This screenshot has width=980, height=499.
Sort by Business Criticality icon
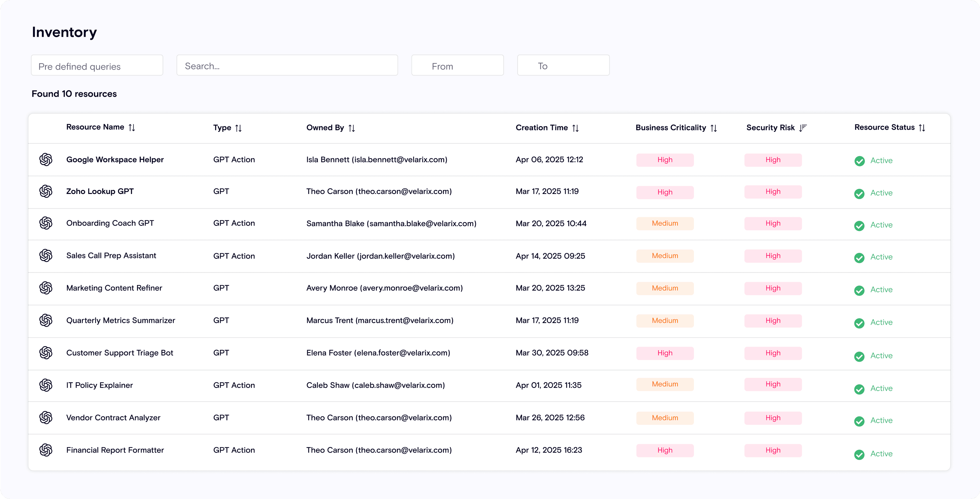coord(714,128)
